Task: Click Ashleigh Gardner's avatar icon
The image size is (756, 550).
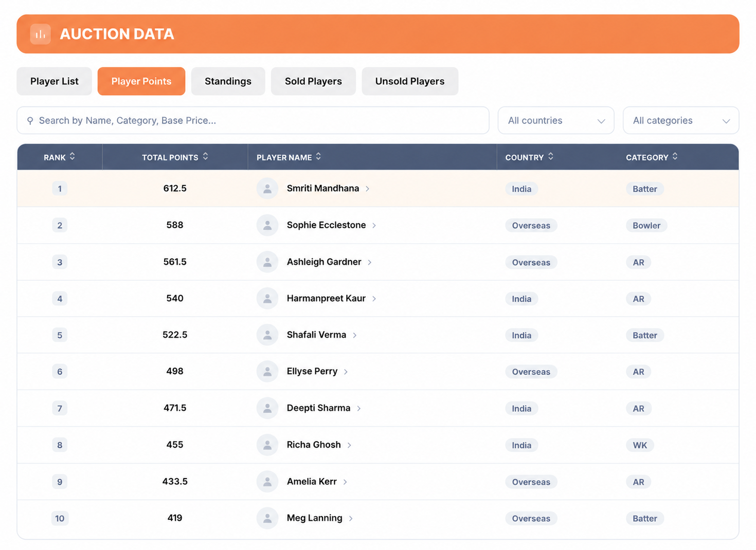Action: click(x=267, y=262)
